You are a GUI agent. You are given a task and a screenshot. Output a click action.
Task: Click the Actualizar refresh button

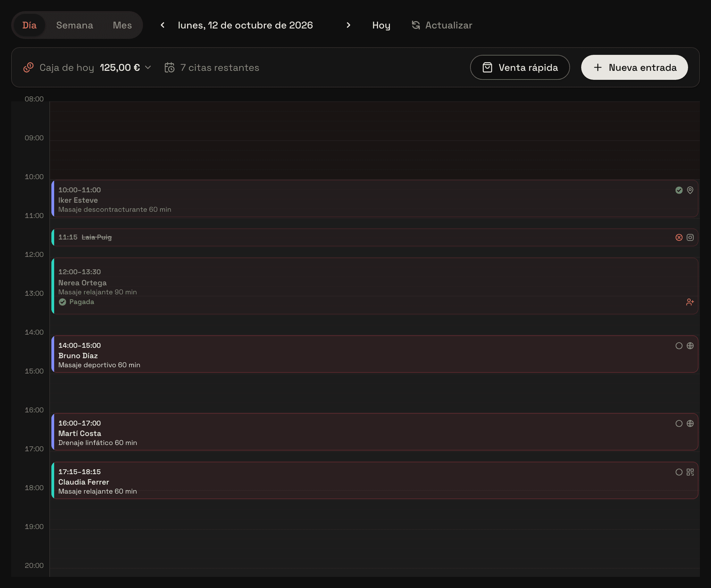[442, 25]
